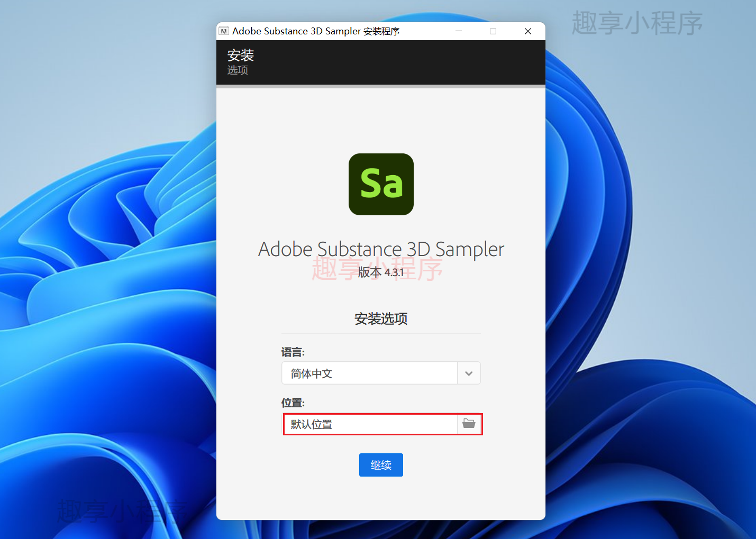
Task: Click the 位置: label
Action: click(293, 403)
